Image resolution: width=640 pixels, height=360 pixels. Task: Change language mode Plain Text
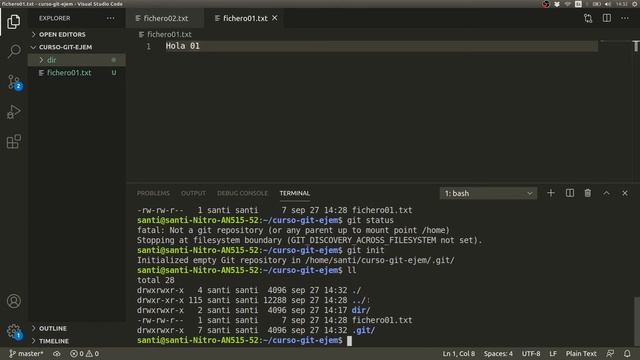[581, 353]
